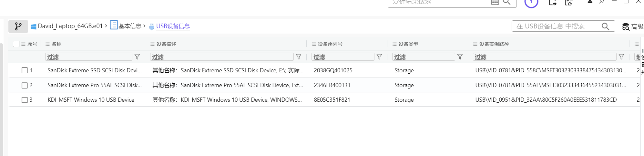This screenshot has height=156, width=644.
Task: Check the box for row 1 SanDisk Extreme SSD
Action: point(25,70)
